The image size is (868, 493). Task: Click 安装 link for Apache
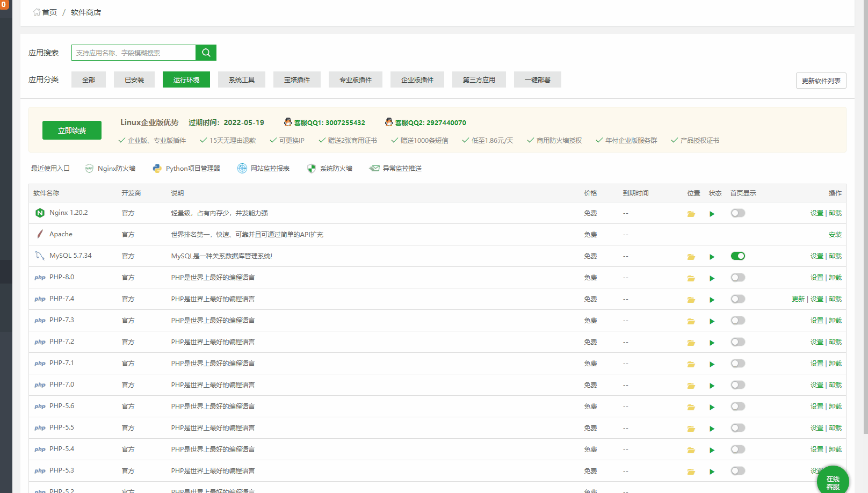[x=835, y=235]
